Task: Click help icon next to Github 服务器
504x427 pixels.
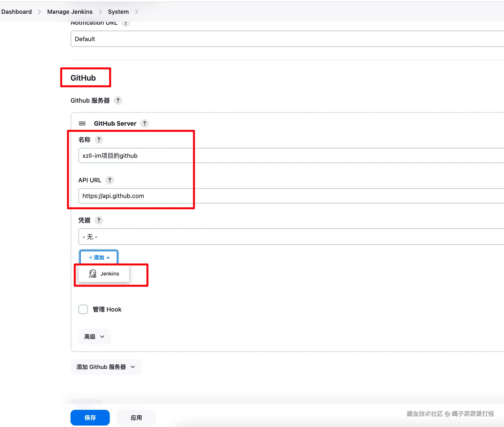Action: (118, 100)
